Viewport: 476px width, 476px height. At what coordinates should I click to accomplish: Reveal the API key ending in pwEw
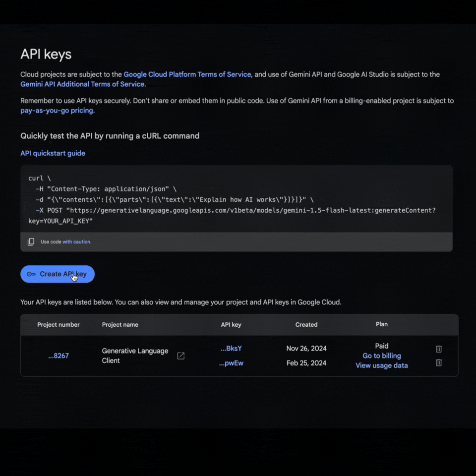[x=231, y=363]
